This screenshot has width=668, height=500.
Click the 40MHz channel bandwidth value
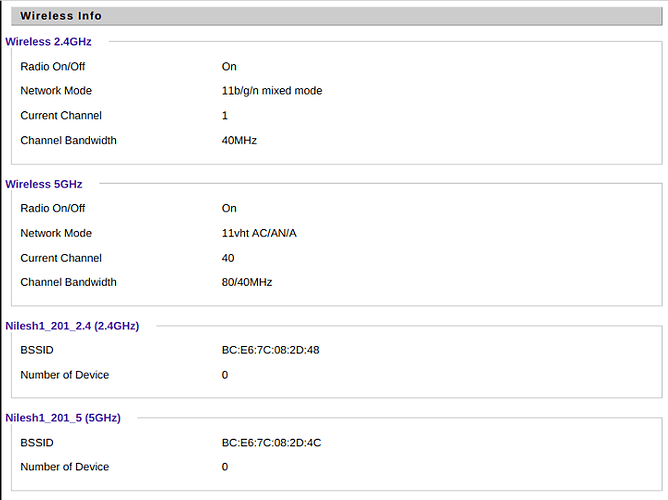[239, 140]
